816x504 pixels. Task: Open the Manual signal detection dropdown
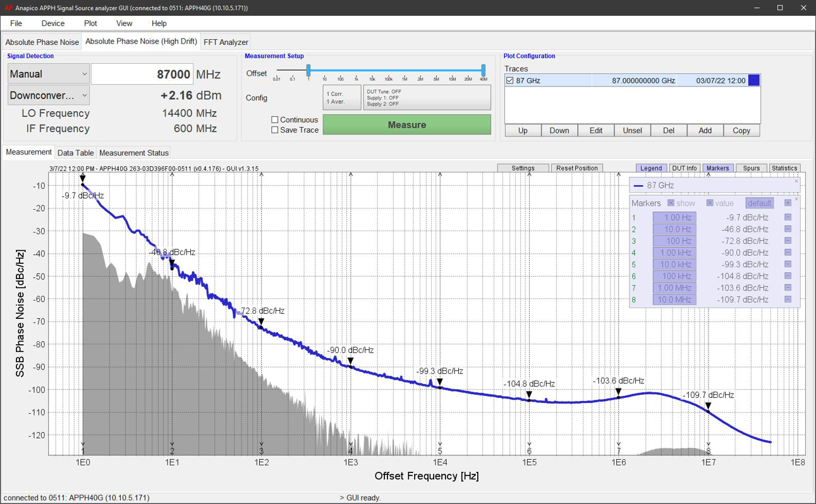point(48,74)
